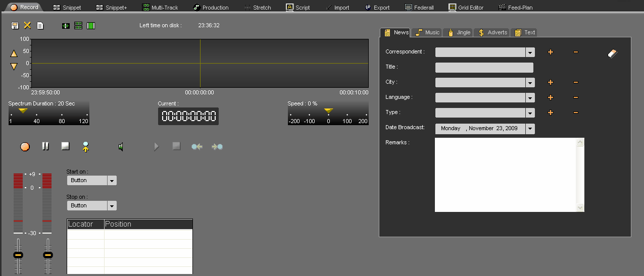Click the eraser icon in News panel
The image size is (644, 276).
(612, 53)
